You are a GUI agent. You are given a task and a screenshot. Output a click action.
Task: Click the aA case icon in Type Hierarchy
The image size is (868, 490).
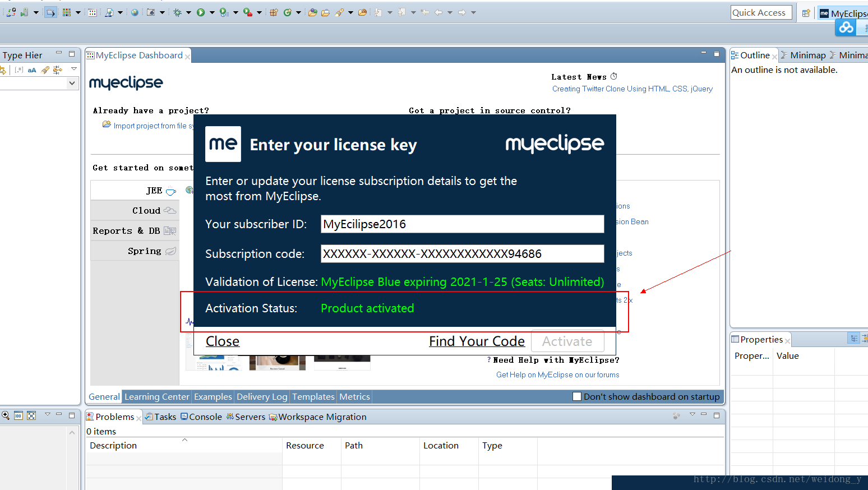32,70
